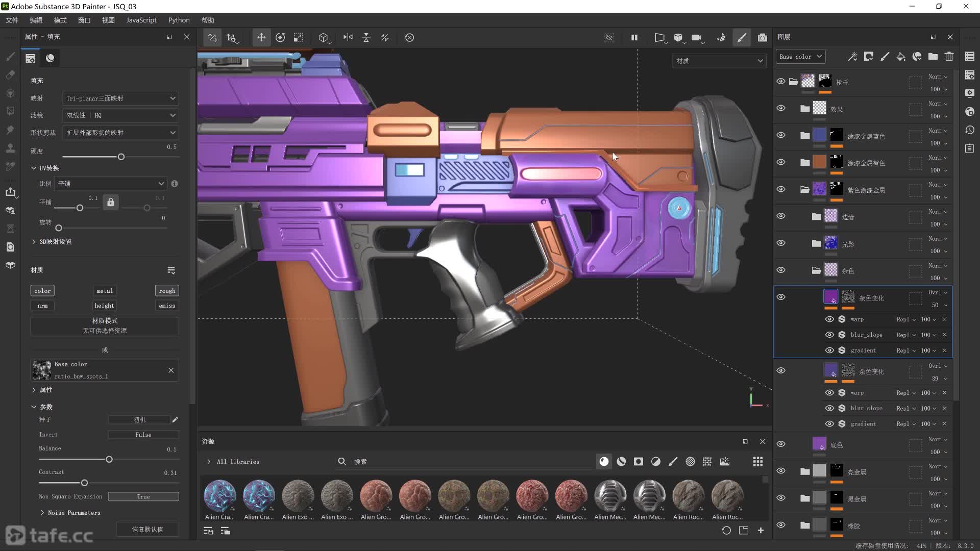The image size is (980, 551).
Task: Adjust the Contrast slider handle
Action: pos(84,483)
